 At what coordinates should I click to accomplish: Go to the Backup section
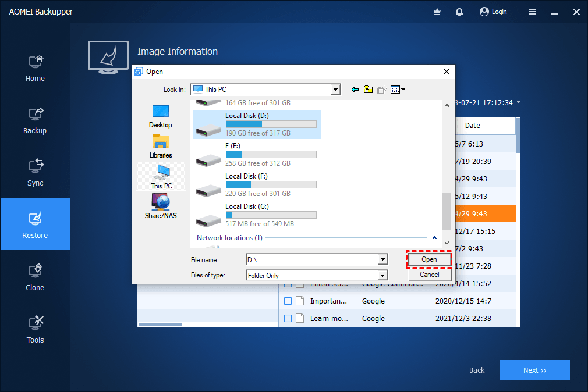pyautogui.click(x=35, y=120)
